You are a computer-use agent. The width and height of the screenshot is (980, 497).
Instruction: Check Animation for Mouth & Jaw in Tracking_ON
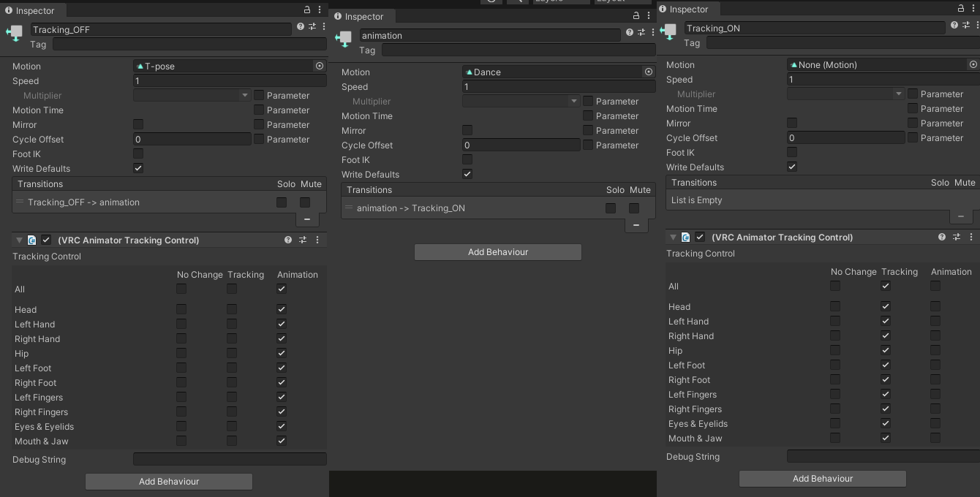(935, 438)
